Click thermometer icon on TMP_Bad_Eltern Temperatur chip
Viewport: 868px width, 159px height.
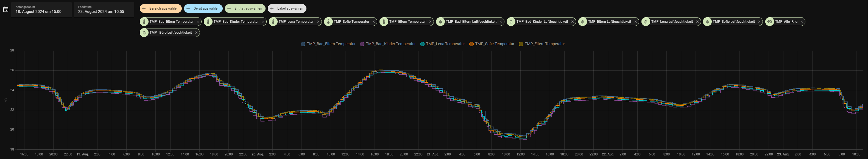pos(144,22)
